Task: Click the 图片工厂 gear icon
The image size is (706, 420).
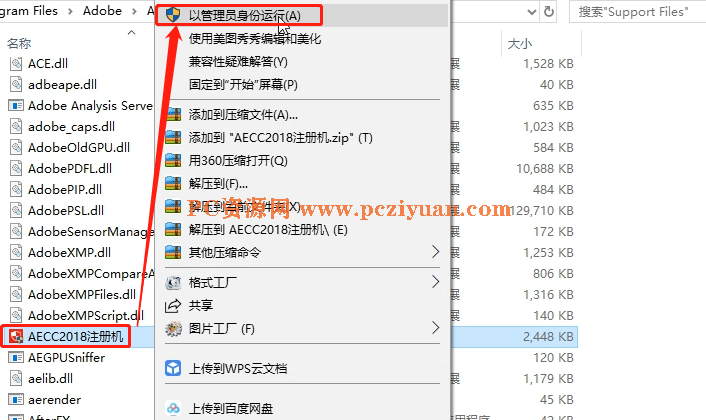Action: (173, 329)
